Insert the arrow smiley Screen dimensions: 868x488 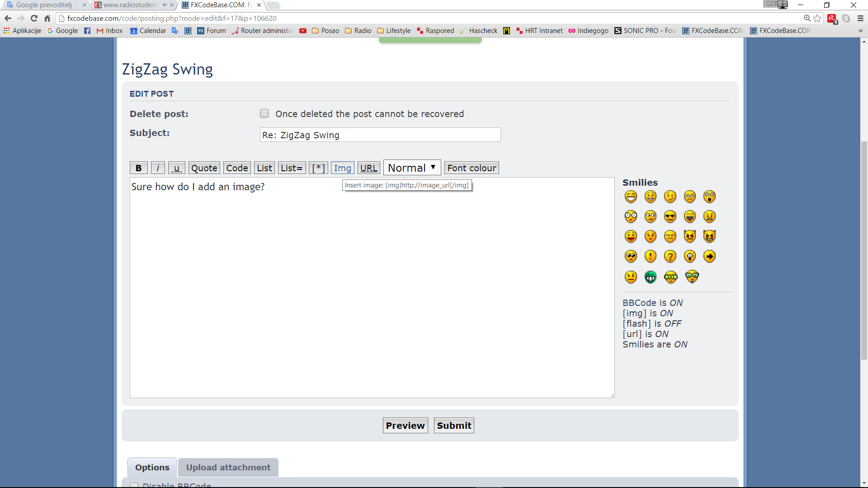tap(709, 256)
